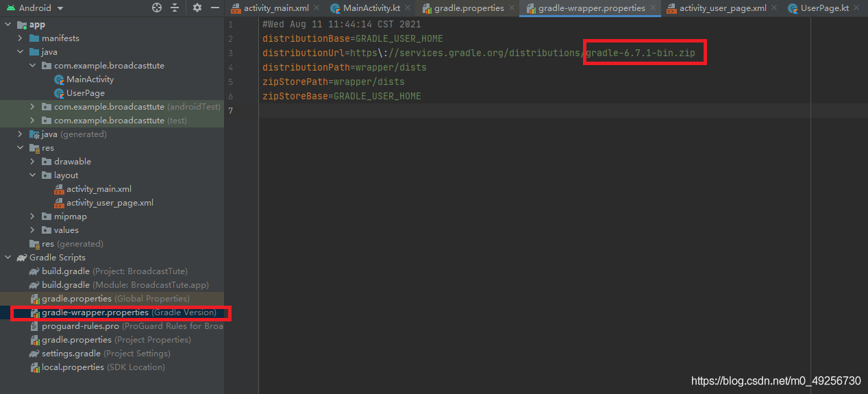
Task: Open the project panel settings gear
Action: coord(197,8)
